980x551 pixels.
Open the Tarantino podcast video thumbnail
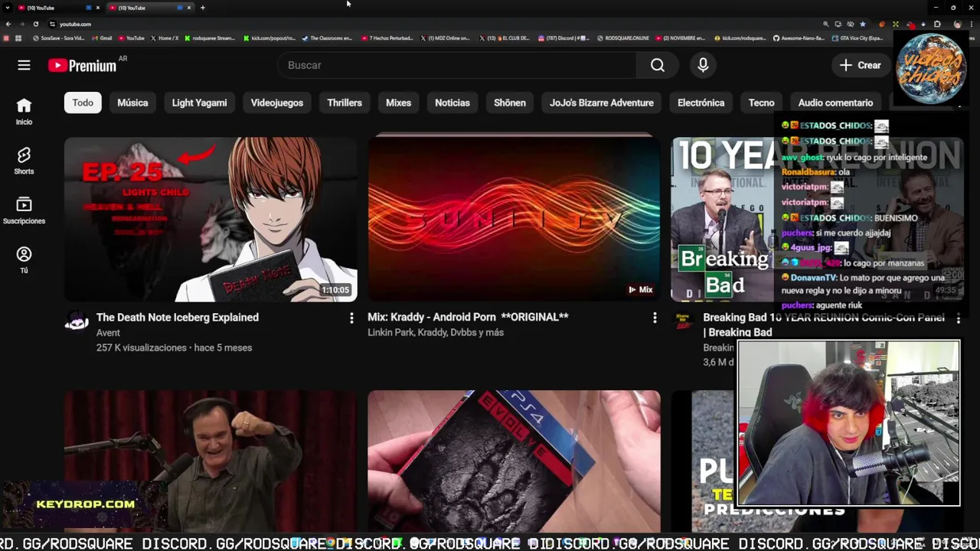211,461
